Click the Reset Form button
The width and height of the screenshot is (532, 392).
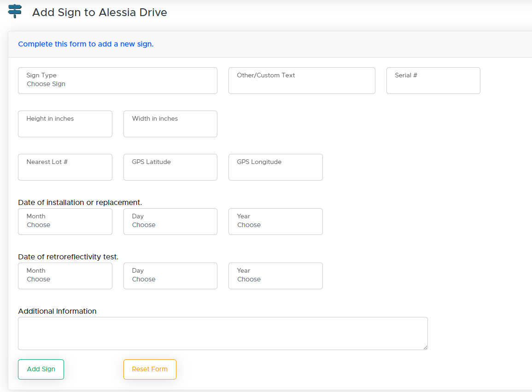point(150,369)
